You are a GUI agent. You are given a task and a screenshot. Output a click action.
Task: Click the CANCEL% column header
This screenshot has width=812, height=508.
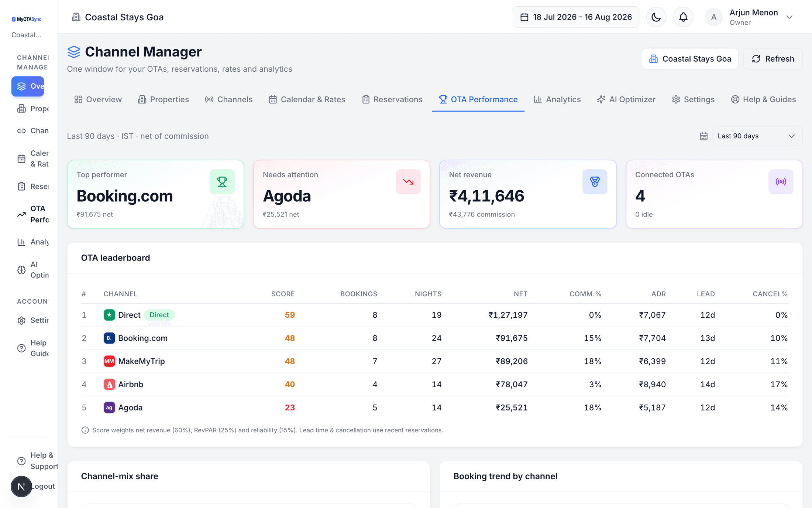pos(770,294)
